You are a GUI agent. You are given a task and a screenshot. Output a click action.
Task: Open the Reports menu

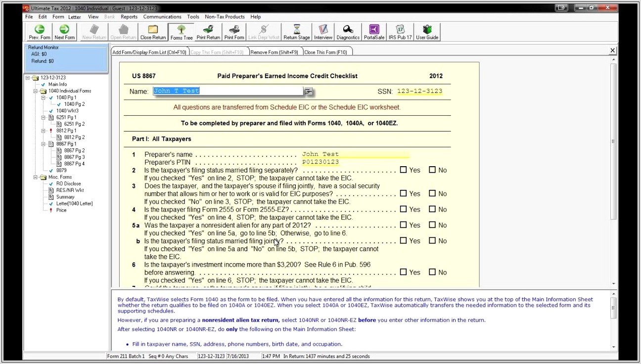click(129, 17)
